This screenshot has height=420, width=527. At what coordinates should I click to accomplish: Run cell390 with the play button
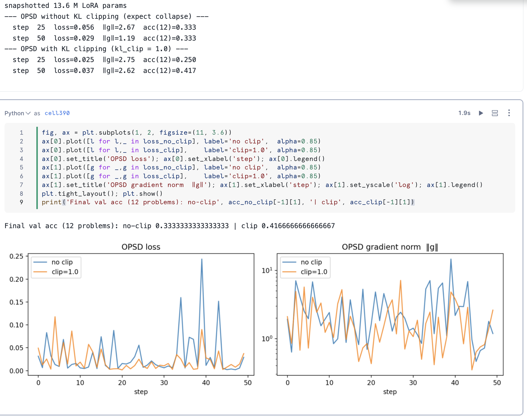point(481,113)
